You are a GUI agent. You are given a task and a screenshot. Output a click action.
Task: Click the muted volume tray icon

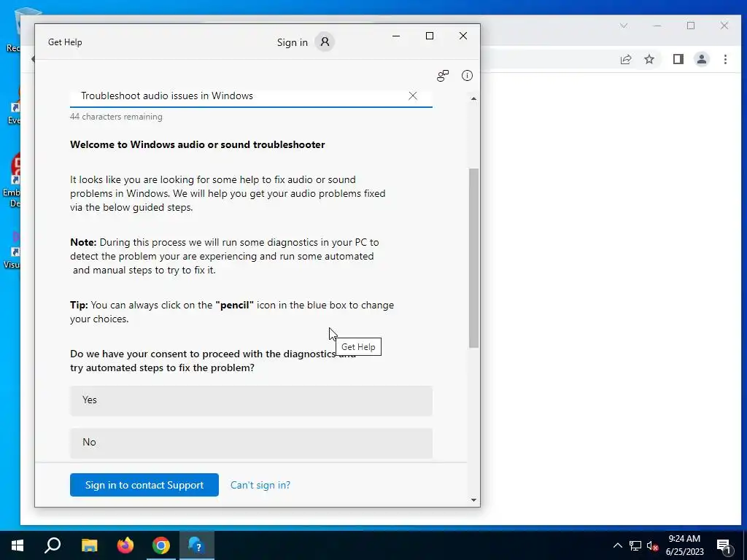click(652, 545)
